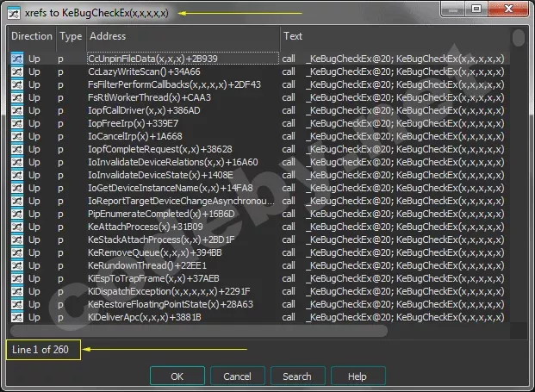The height and width of the screenshot is (392, 535).
Task: Click xref icon of FsRtlWorkerThread row
Action: [17, 97]
